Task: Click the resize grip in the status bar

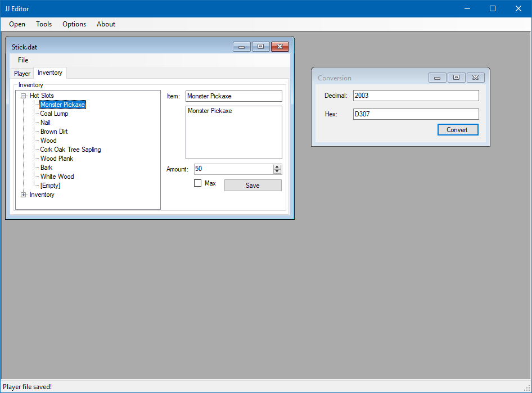Action: tap(528, 387)
